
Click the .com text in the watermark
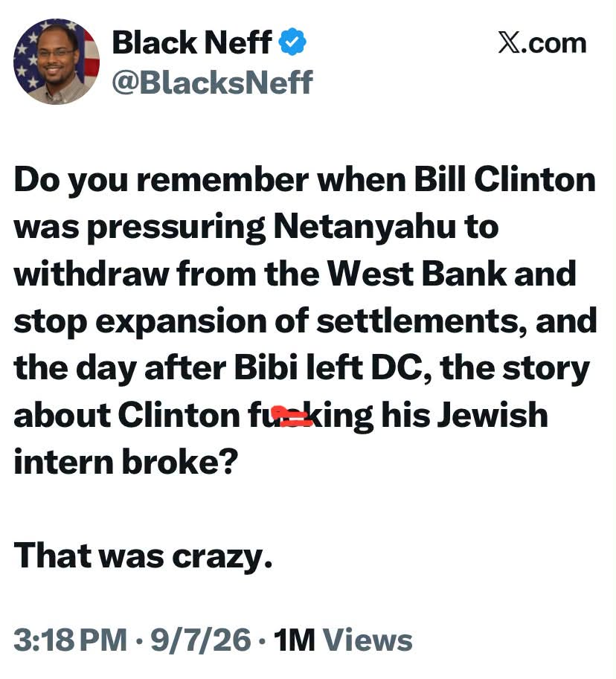click(554, 43)
